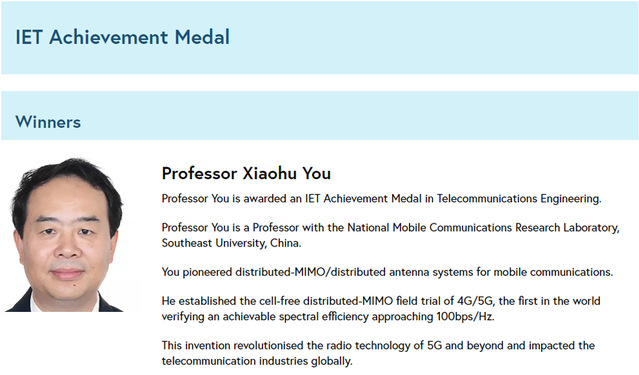Click the word "Medal" in the top heading
The height and width of the screenshot is (375, 639).
click(202, 37)
